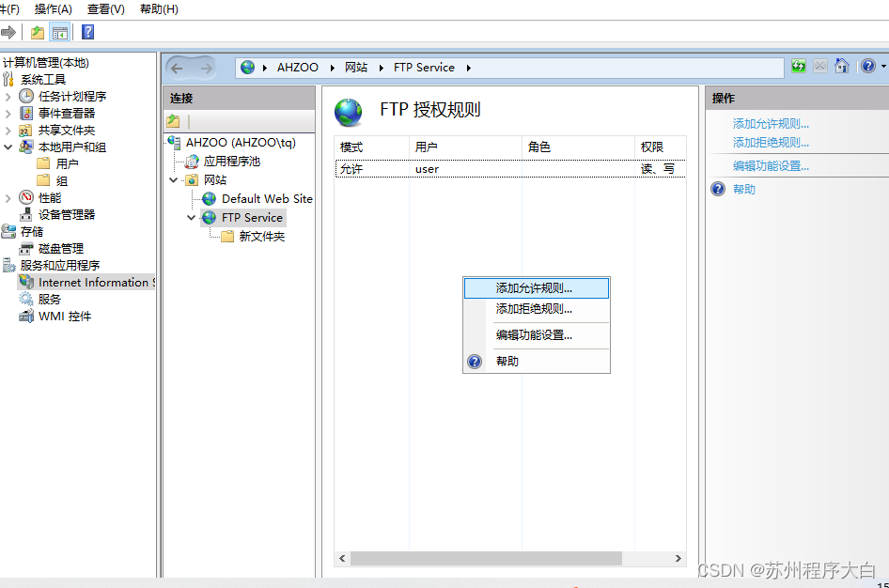The image size is (889, 588).
Task: Click the WMI 控件 icon
Action: click(x=26, y=316)
